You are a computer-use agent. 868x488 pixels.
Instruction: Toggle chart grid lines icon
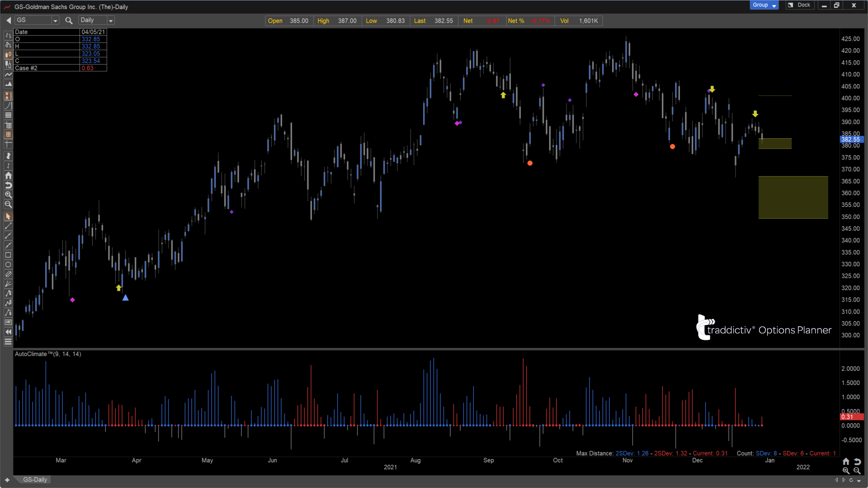pos(8,115)
